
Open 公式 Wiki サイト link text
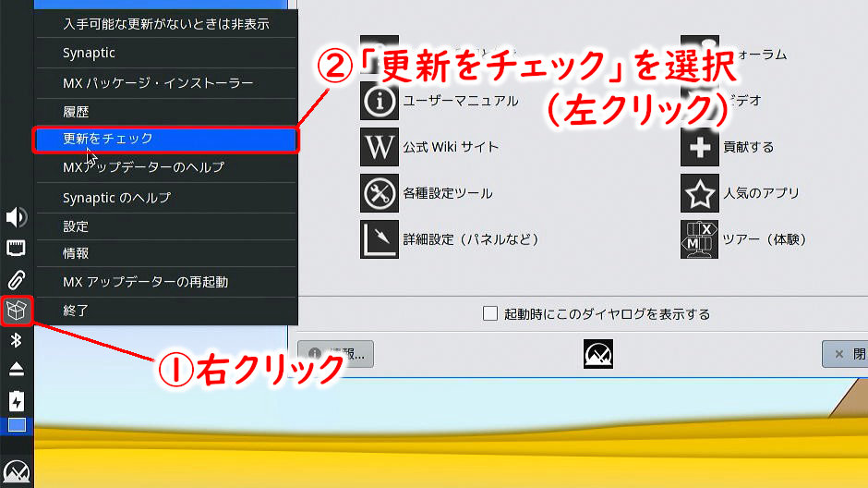click(451, 147)
